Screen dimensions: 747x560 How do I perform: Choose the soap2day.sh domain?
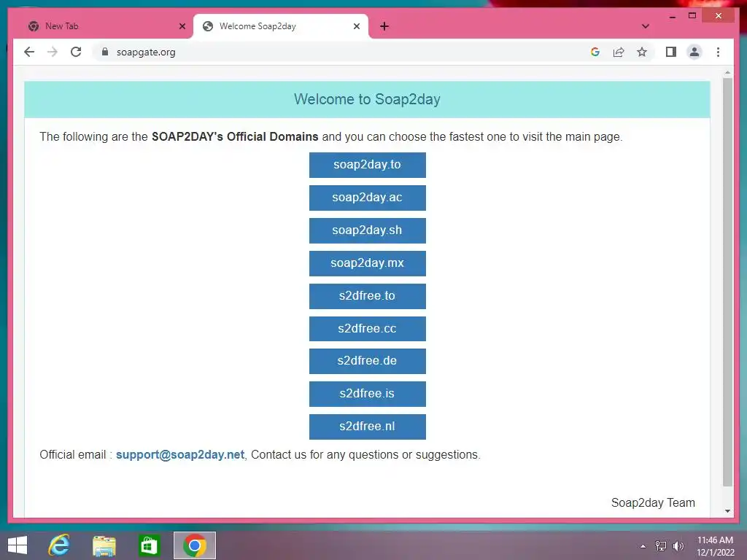[x=368, y=230]
